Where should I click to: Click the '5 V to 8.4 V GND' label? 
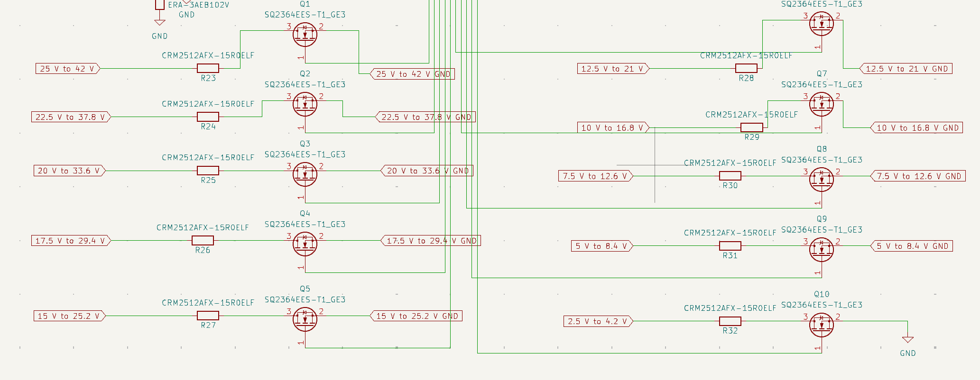(x=911, y=246)
